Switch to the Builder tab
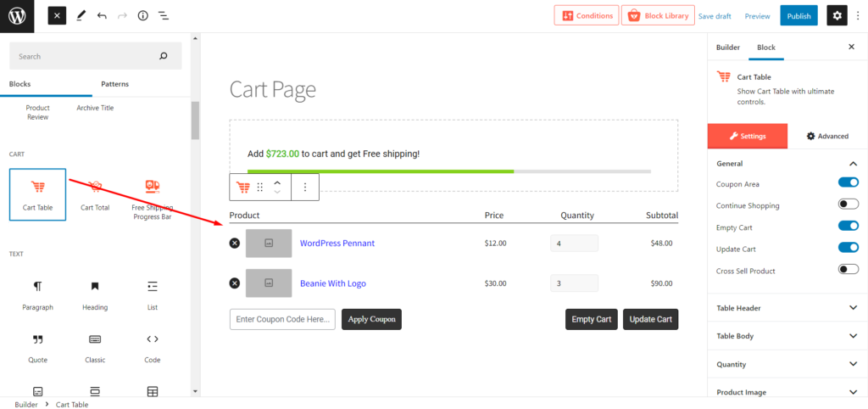Screen dimensions: 868x409 pyautogui.click(x=728, y=48)
